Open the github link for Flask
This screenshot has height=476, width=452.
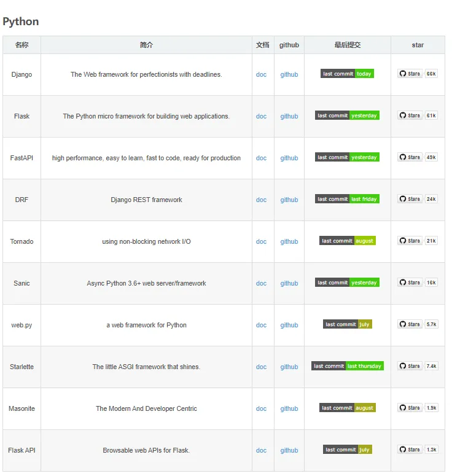point(289,116)
